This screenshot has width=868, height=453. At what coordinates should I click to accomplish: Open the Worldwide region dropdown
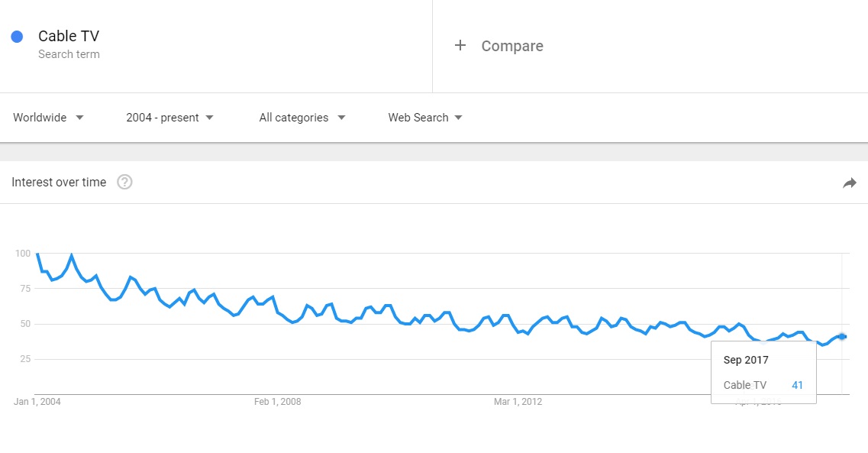pos(48,118)
